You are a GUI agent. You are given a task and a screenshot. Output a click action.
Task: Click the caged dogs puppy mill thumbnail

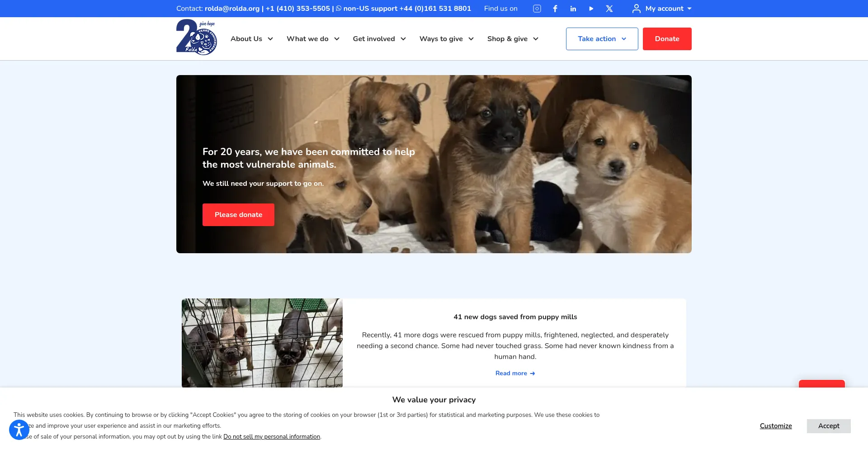tap(262, 343)
